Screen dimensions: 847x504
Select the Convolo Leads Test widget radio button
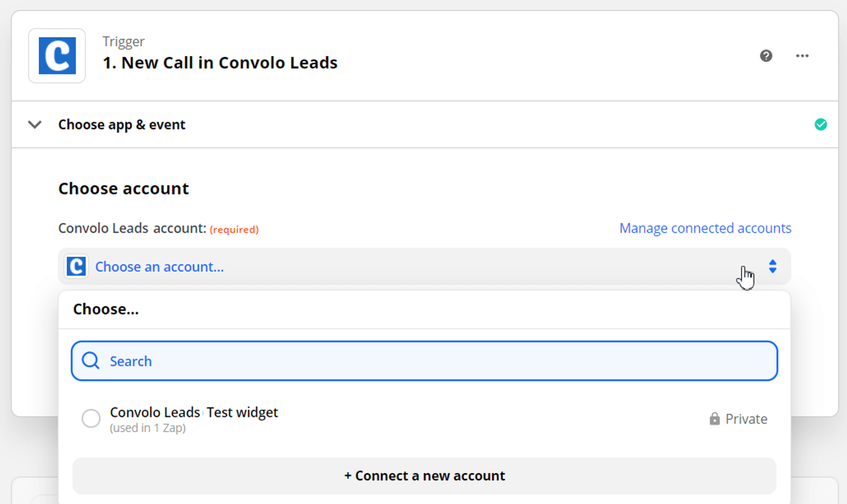(x=91, y=418)
